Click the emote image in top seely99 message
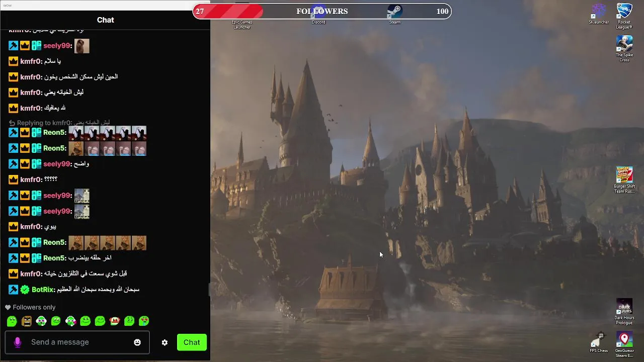The height and width of the screenshot is (362, 644). pyautogui.click(x=82, y=46)
